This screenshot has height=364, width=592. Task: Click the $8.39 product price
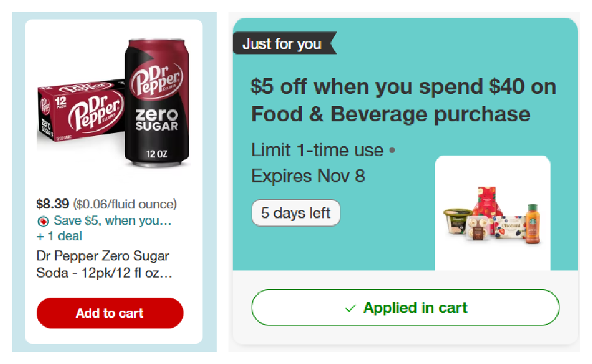click(52, 204)
